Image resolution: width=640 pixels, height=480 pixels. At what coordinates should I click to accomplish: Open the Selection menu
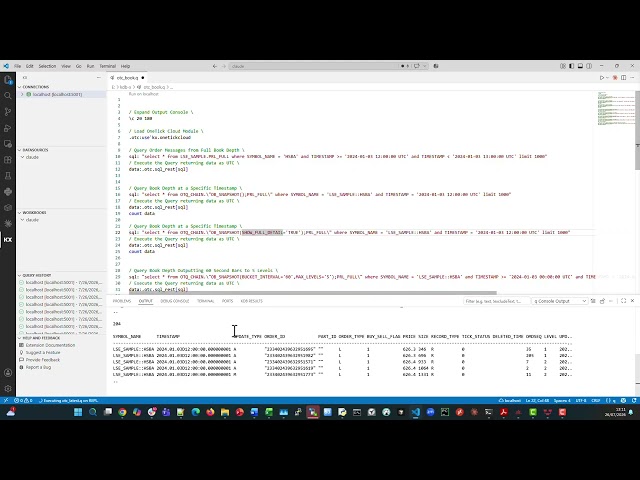coord(47,66)
